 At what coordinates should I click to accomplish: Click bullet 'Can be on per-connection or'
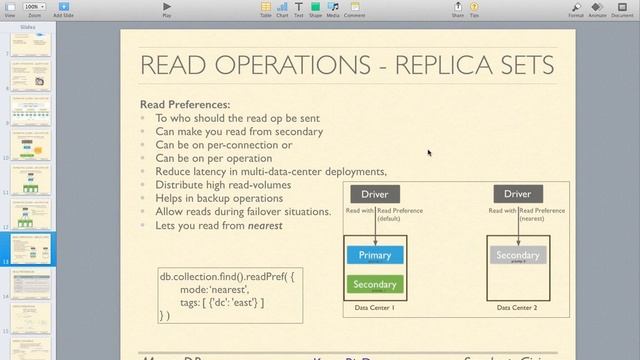[x=224, y=145]
